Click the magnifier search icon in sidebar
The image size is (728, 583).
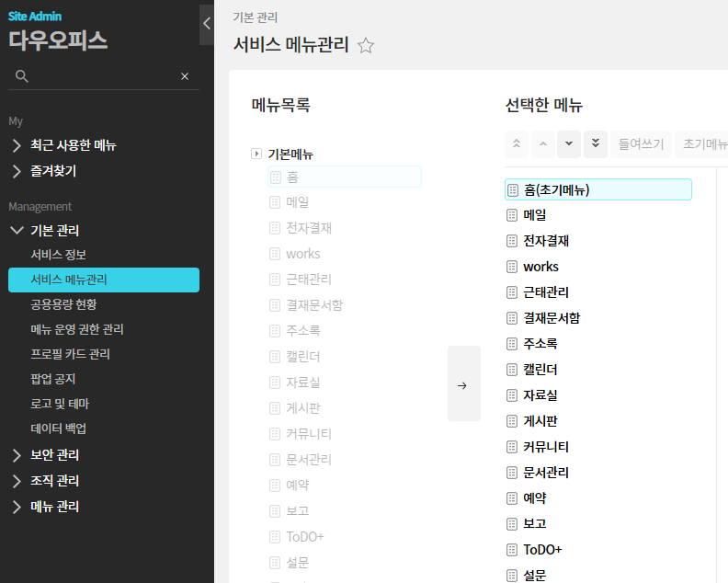[22, 76]
